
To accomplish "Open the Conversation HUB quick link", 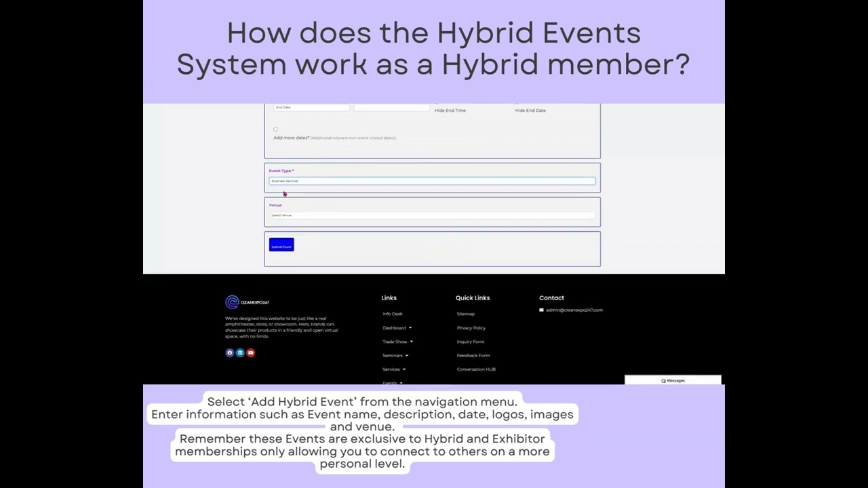I will (x=476, y=369).
